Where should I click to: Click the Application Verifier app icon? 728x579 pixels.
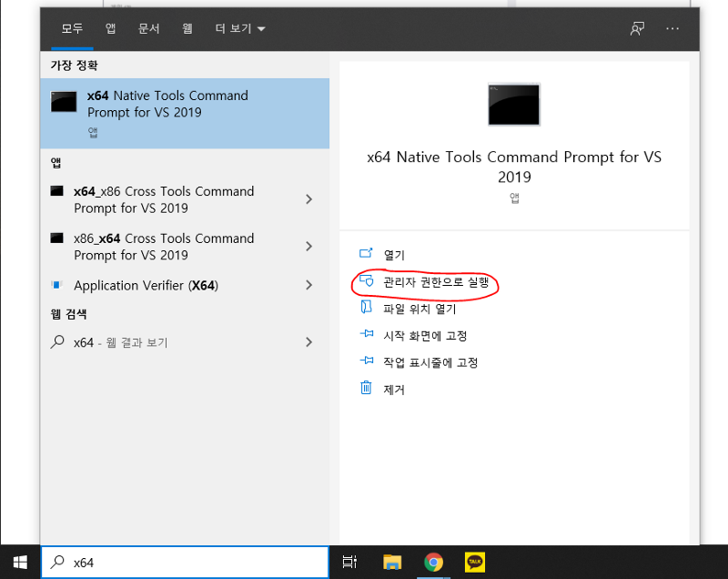point(56,285)
